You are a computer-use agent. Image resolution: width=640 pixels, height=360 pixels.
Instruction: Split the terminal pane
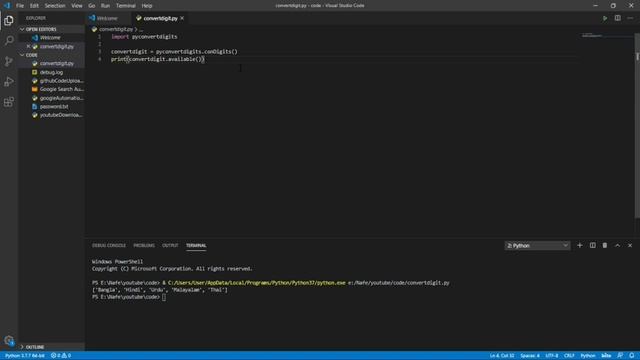point(592,245)
